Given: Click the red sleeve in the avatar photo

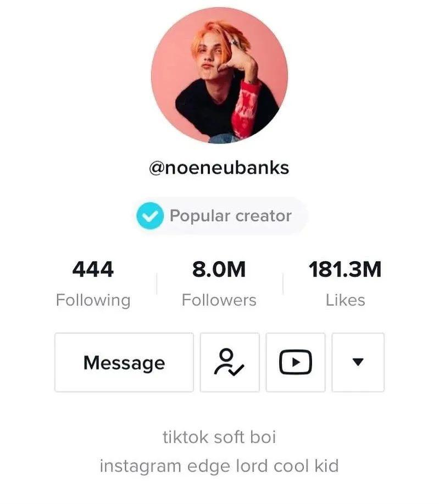Looking at the screenshot, I should [x=246, y=109].
